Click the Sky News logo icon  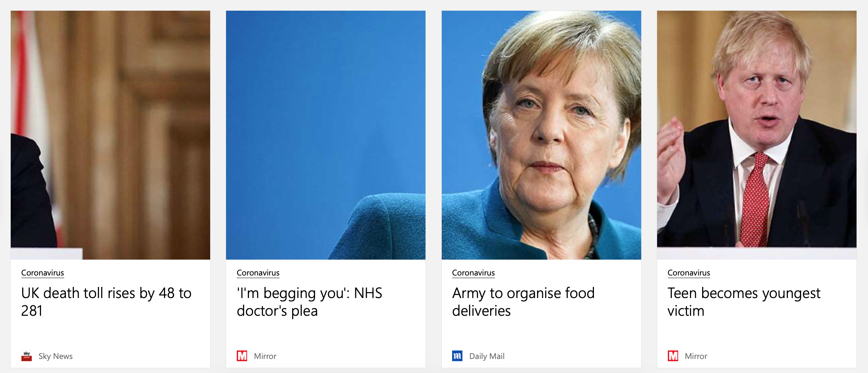click(x=27, y=356)
